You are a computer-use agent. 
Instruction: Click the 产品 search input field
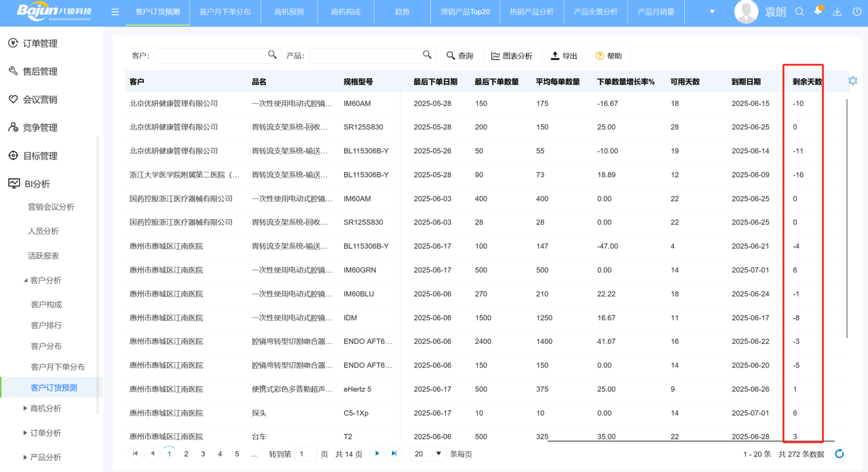(x=363, y=56)
